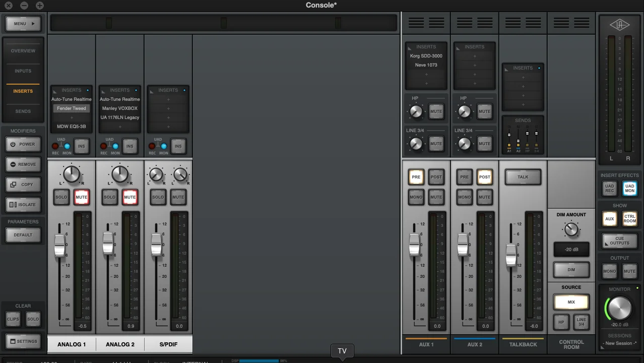
Task: Select MIX as control room source
Action: (x=571, y=302)
